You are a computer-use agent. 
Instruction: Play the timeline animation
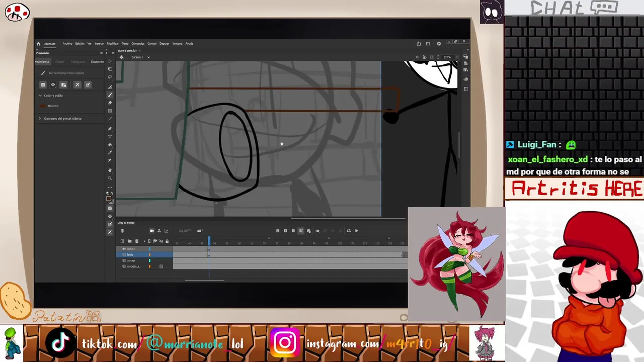(357, 231)
